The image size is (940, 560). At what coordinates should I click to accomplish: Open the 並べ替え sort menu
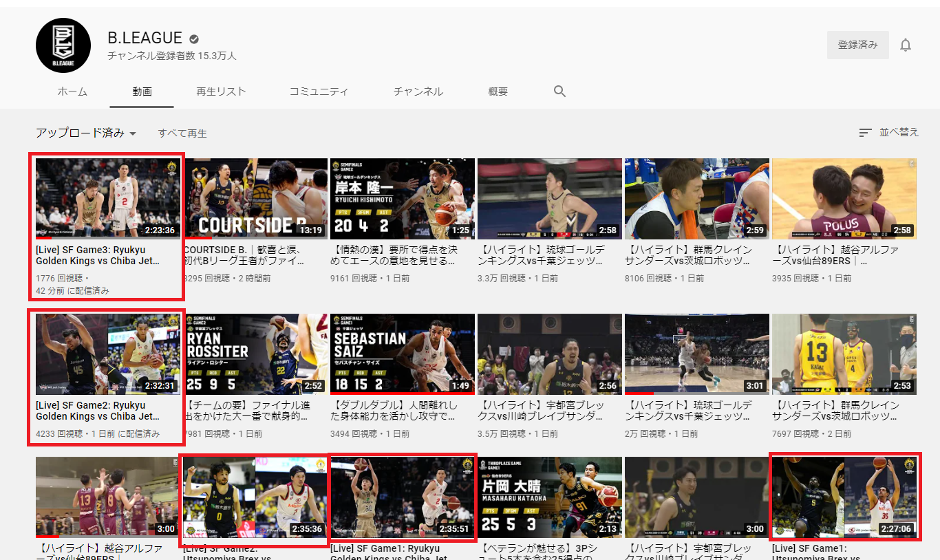point(889,132)
